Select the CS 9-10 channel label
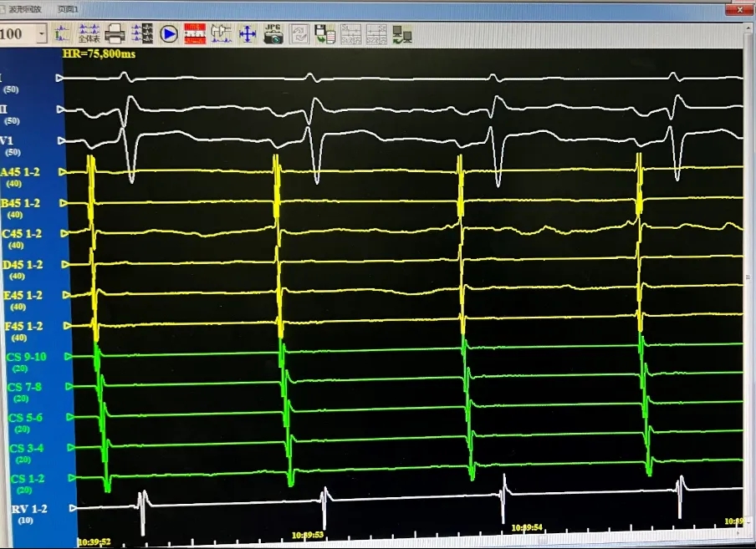Viewport: 756px width, 549px height. tap(26, 357)
